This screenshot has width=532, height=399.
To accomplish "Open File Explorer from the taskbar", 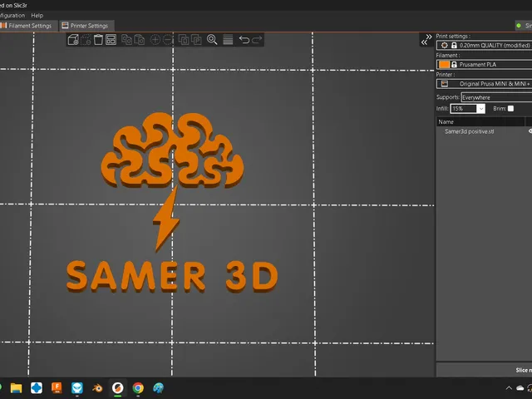I will (x=16, y=388).
